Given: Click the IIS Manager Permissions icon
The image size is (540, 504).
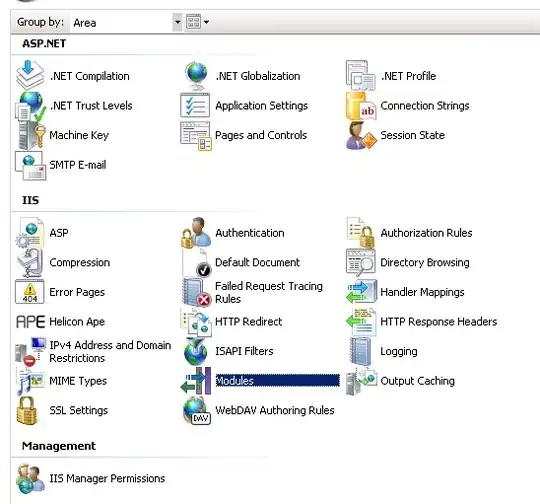Looking at the screenshot, I should tap(30, 479).
